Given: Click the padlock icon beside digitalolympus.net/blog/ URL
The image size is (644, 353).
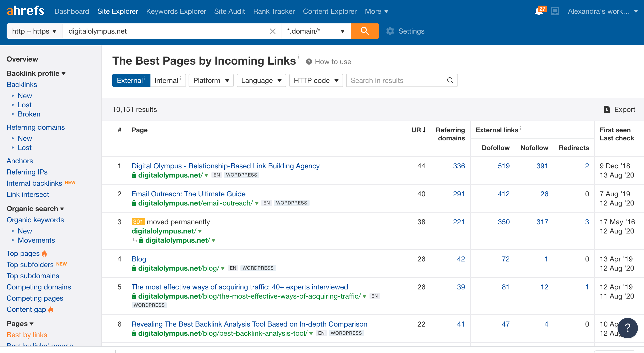Looking at the screenshot, I should tap(134, 268).
